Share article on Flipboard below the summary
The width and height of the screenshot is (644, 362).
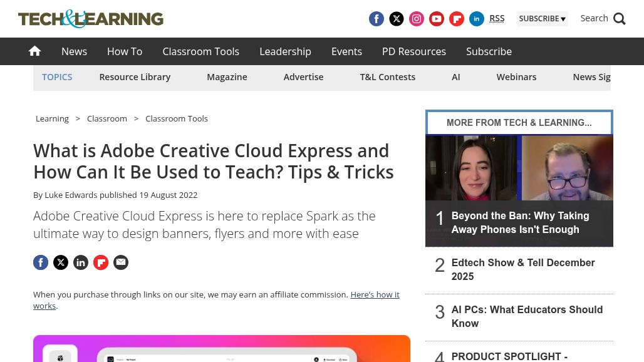(x=101, y=262)
